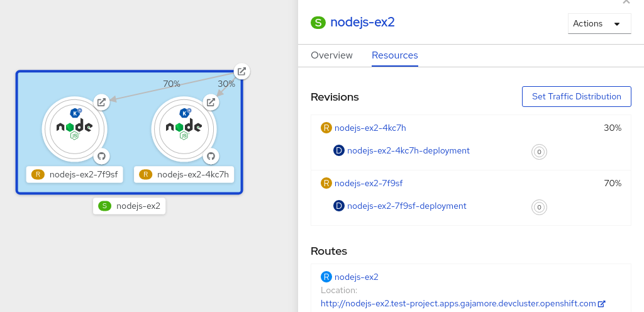Visit the nodejs-ex2 route location URL

(x=458, y=303)
